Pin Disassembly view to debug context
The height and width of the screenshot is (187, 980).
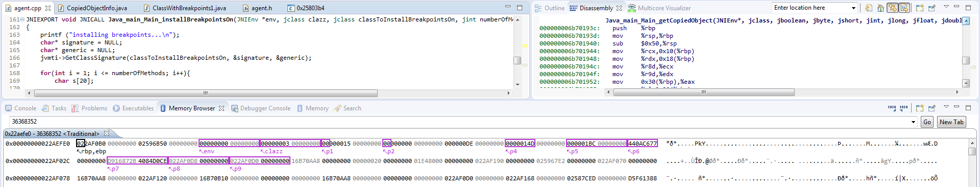pyautogui.click(x=932, y=8)
